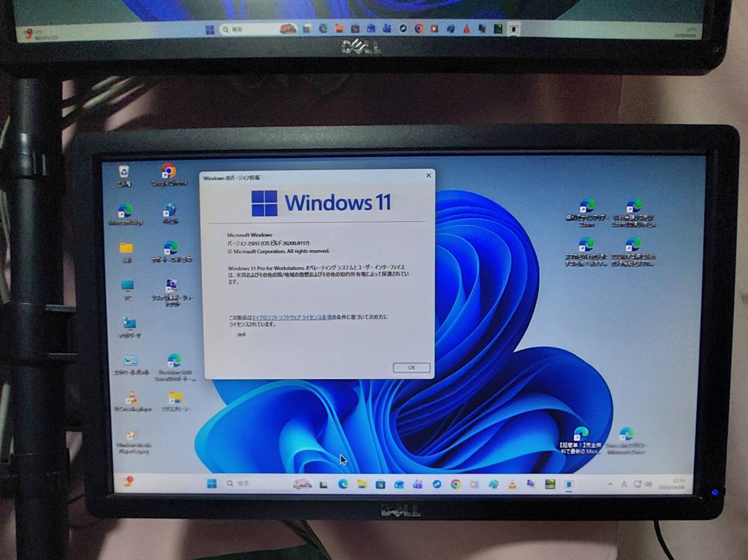Open Task View from the lower taskbar
The width and height of the screenshot is (748, 560).
(324, 484)
